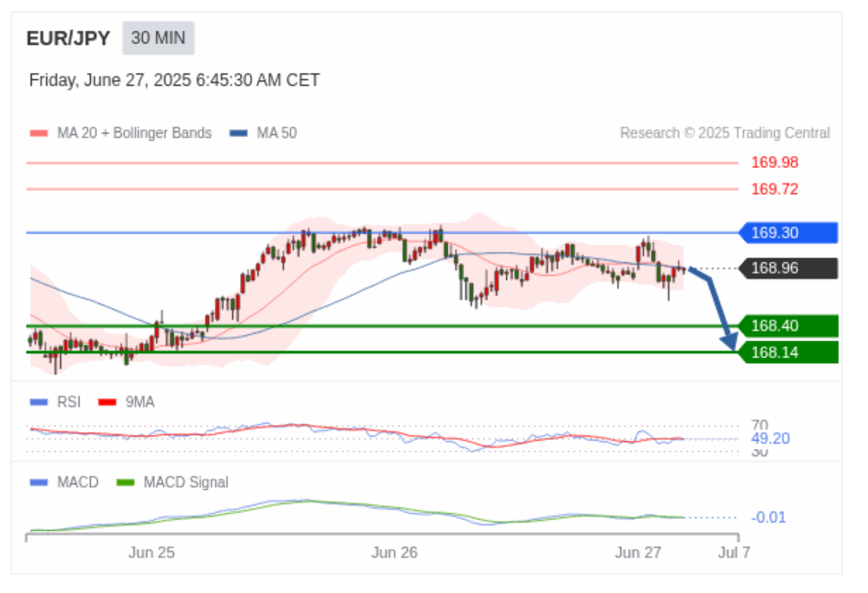Click the 169.72 resistance value
Screen dimensions: 868x593
pos(774,189)
